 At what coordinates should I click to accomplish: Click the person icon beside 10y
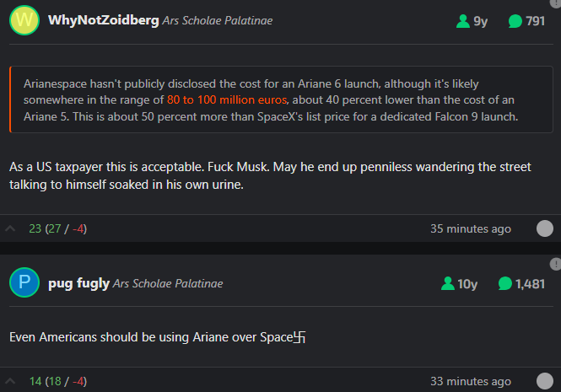coord(448,283)
